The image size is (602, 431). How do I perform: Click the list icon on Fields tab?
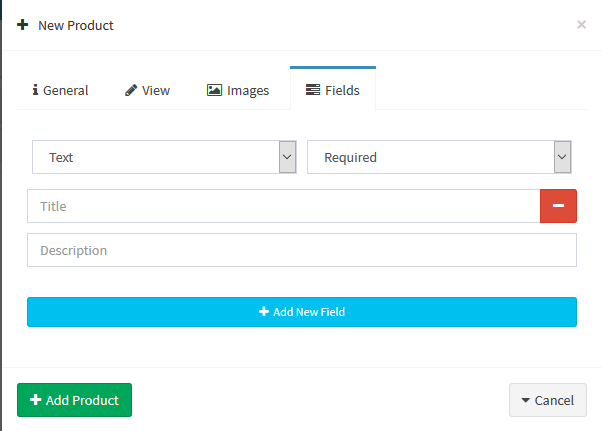point(313,90)
